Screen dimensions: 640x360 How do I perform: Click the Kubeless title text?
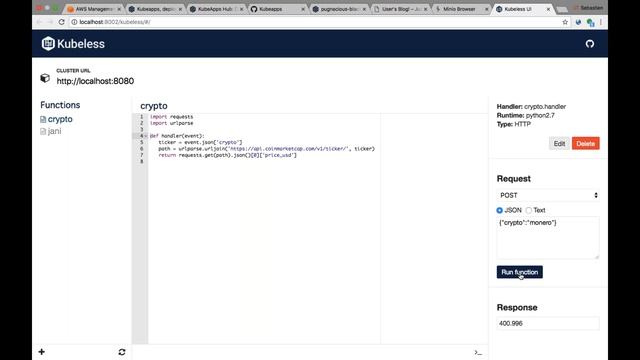click(x=81, y=44)
